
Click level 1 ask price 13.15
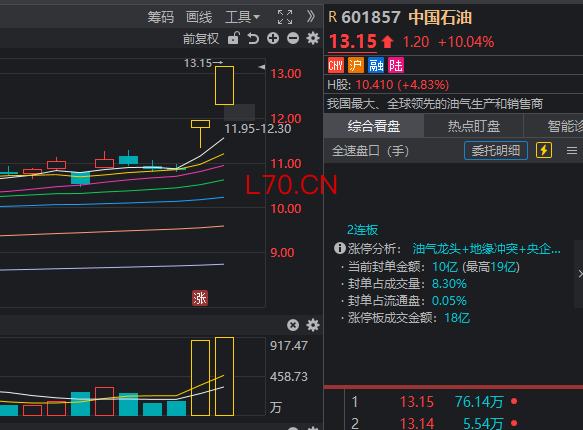point(416,402)
